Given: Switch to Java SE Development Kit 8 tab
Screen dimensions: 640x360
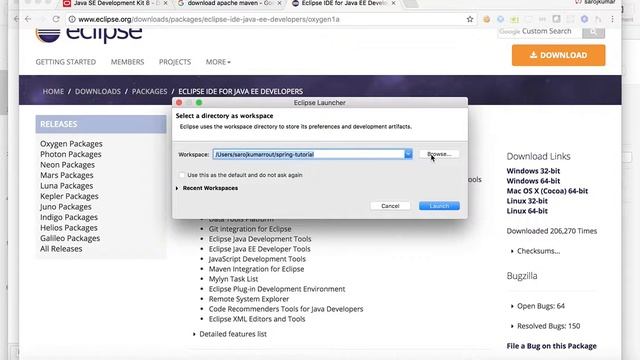Looking at the screenshot, I should [116, 3].
